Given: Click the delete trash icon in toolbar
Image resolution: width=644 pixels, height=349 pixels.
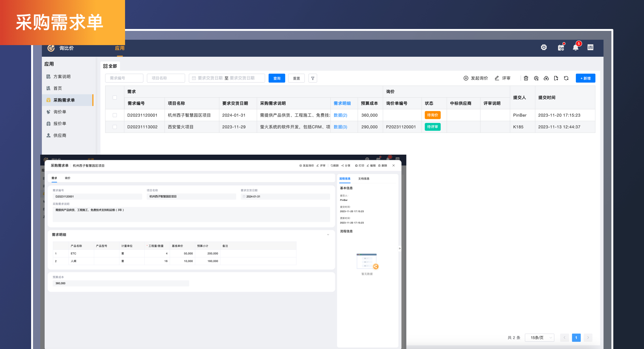Looking at the screenshot, I should [526, 78].
